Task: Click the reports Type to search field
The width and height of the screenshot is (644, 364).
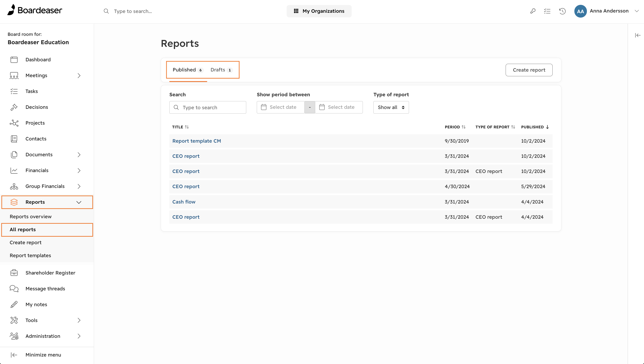Action: 208,107
